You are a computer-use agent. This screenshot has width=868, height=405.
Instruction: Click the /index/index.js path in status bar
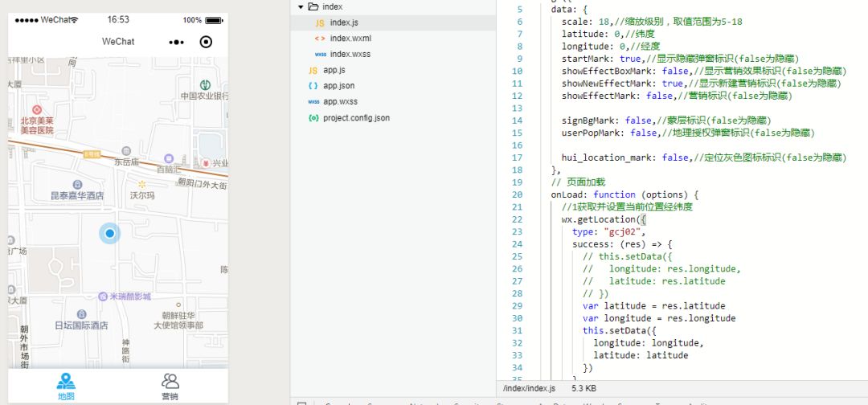coord(529,388)
